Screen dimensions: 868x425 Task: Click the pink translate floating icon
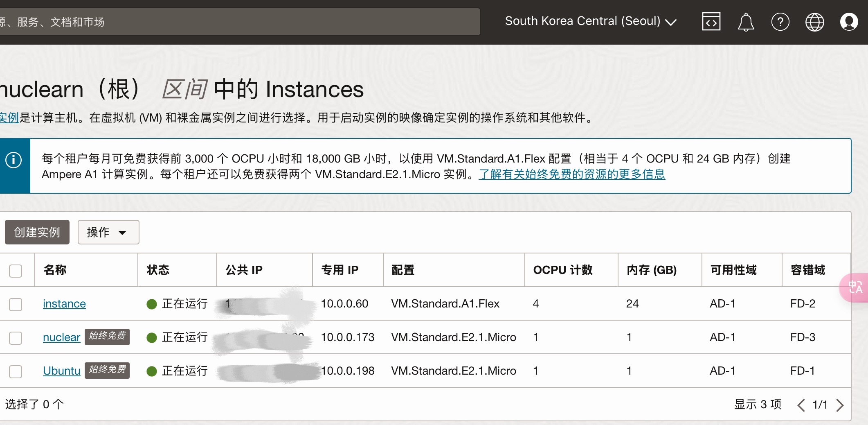pos(855,287)
